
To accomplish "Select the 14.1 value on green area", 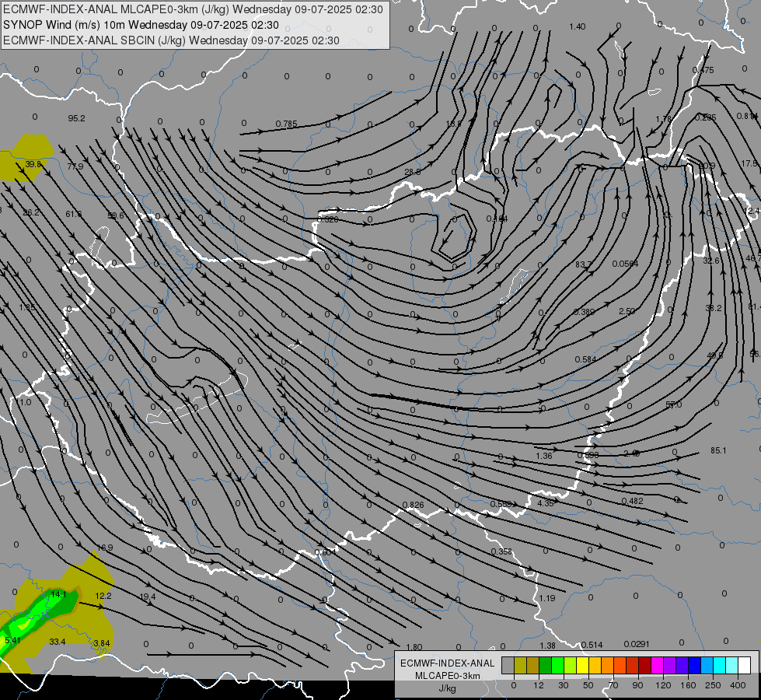I will (58, 594).
